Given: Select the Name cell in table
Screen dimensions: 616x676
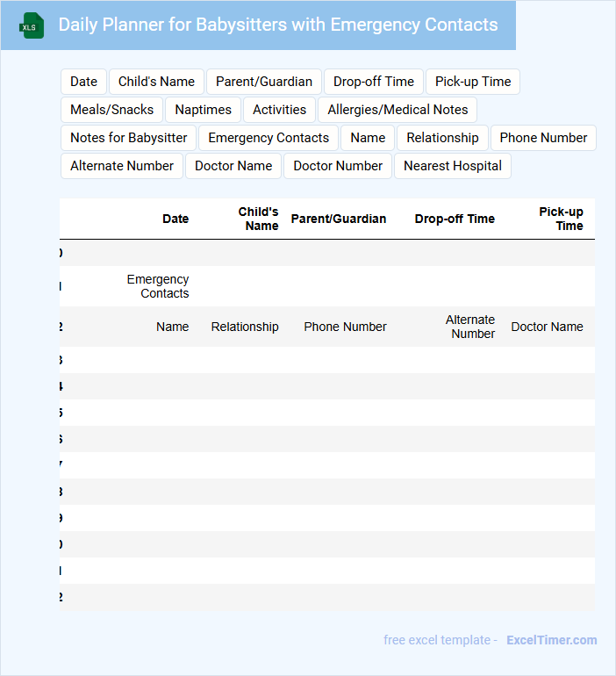Looking at the screenshot, I should [x=173, y=327].
